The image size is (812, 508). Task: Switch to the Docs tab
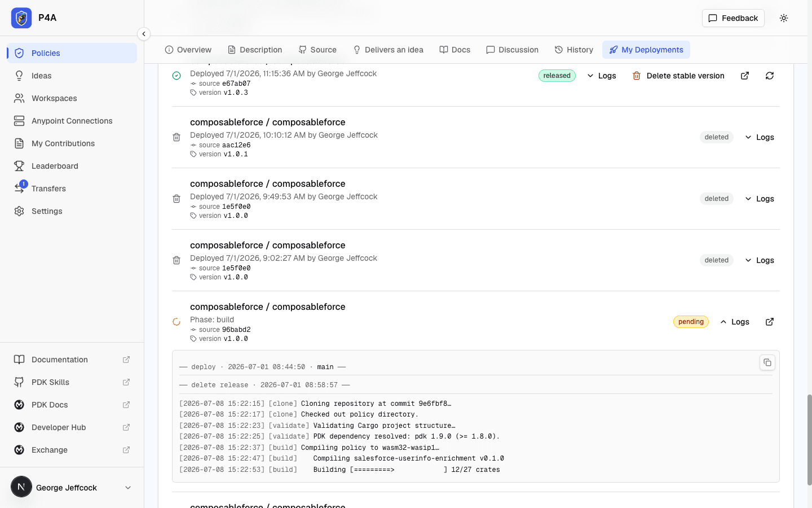click(455, 50)
